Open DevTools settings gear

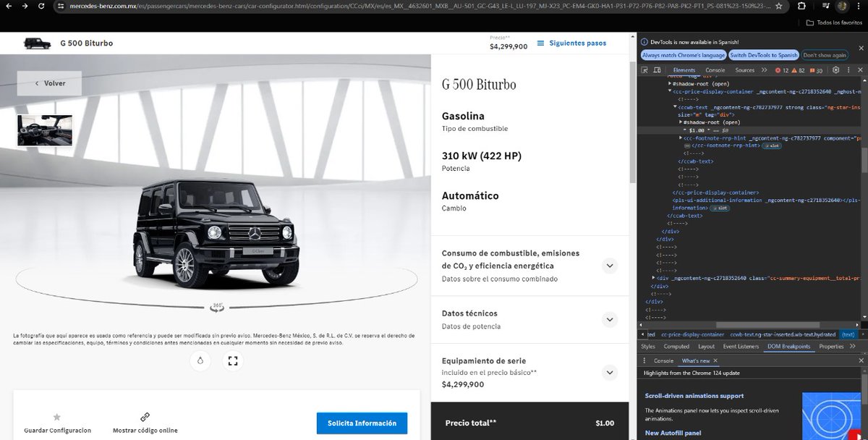[835, 70]
